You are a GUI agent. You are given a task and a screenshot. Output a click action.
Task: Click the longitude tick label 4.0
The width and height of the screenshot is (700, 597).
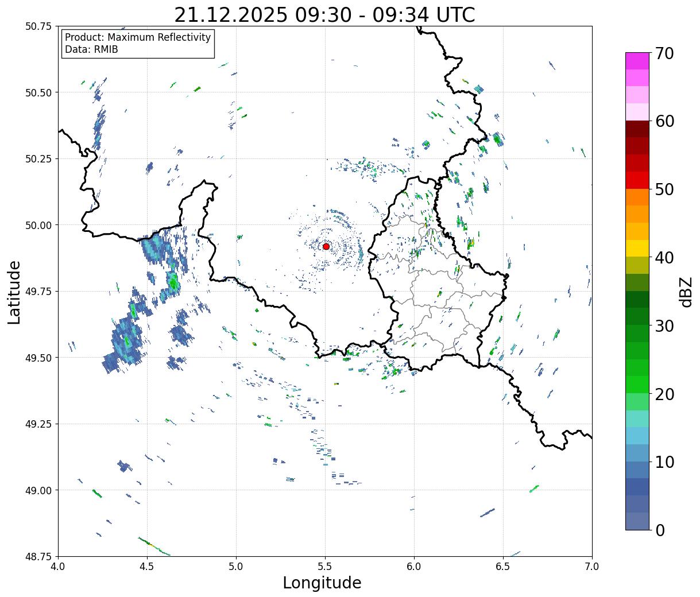point(58,567)
